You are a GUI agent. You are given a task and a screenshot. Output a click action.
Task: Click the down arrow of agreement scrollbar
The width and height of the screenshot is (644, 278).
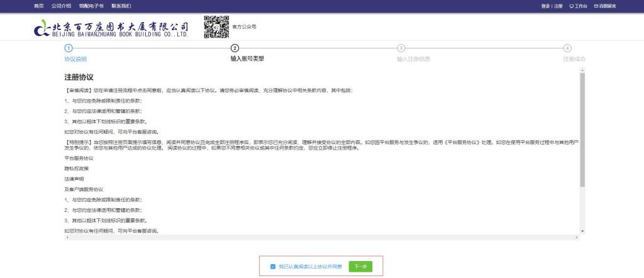coord(582,231)
